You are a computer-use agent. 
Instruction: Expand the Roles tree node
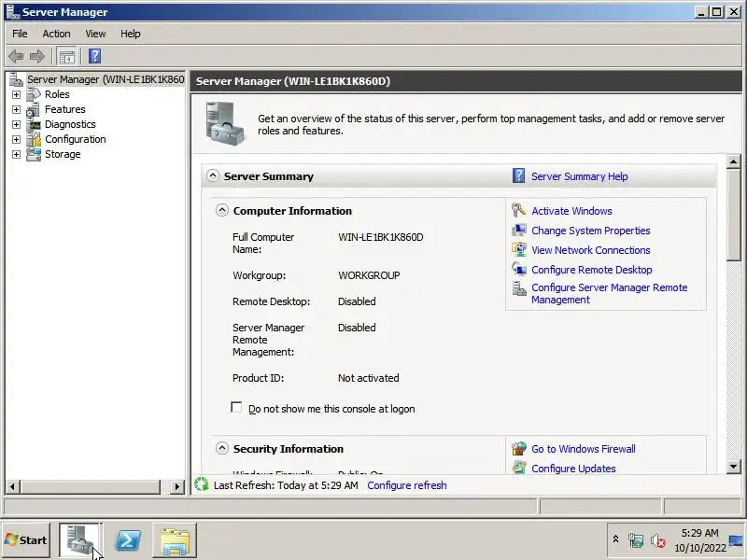(16, 95)
